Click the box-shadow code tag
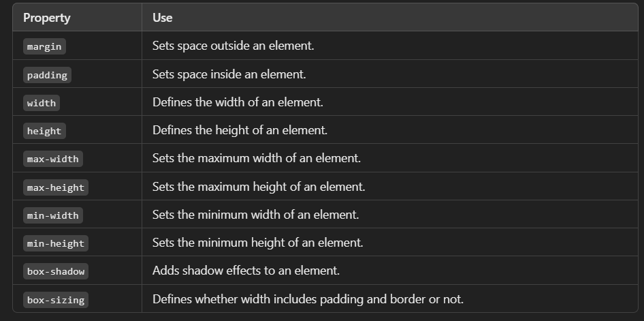The height and width of the screenshot is (321, 644). (x=56, y=272)
